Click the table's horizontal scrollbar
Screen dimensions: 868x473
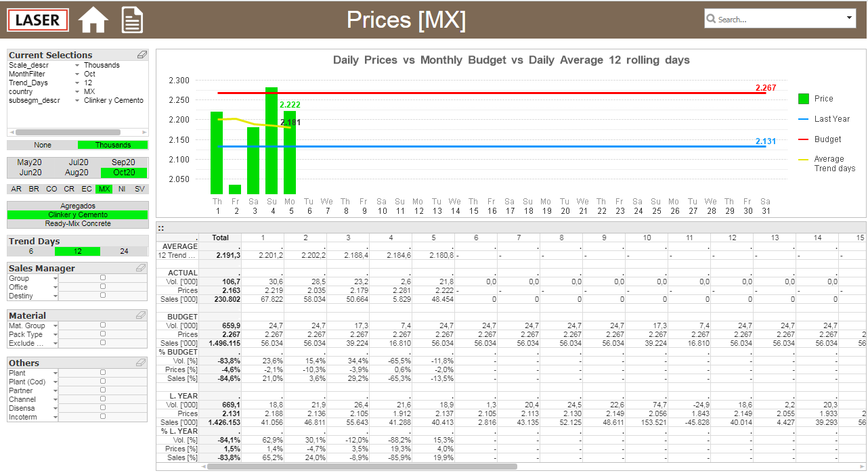click(362, 466)
